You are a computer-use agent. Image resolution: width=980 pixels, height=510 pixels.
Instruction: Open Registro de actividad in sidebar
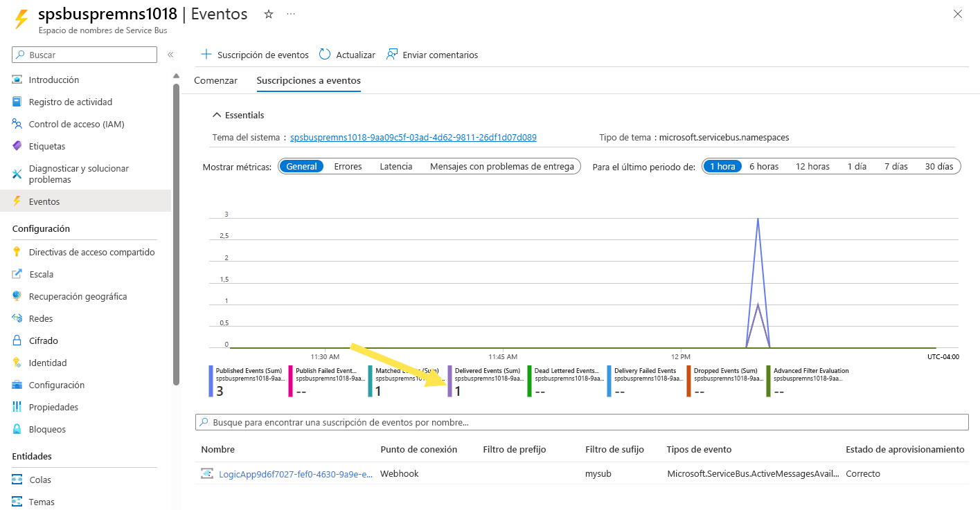click(x=70, y=102)
